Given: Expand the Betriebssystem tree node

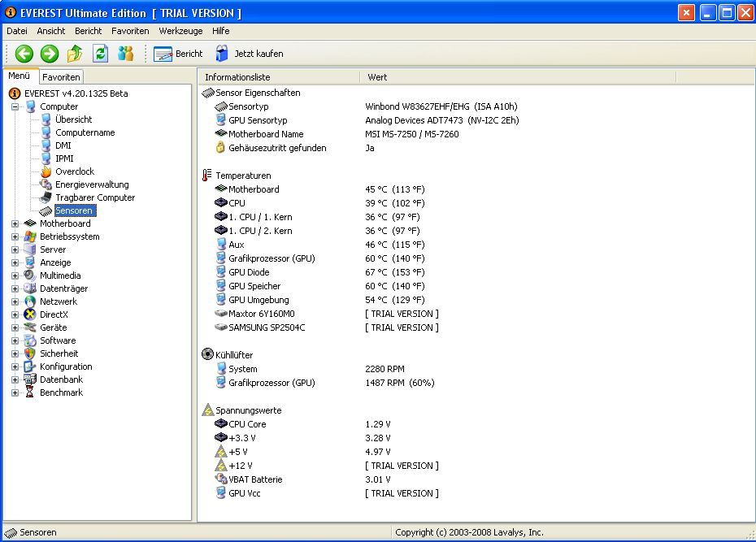Looking at the screenshot, I should 15,236.
